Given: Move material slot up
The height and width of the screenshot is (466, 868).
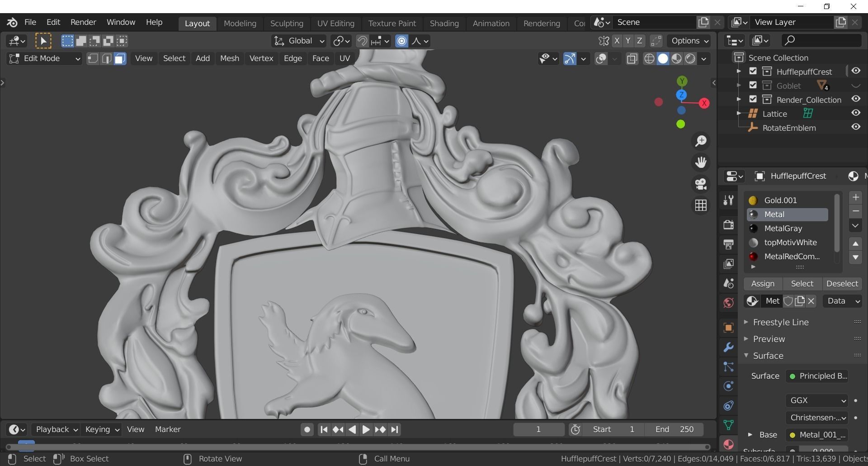Looking at the screenshot, I should pyautogui.click(x=855, y=243).
